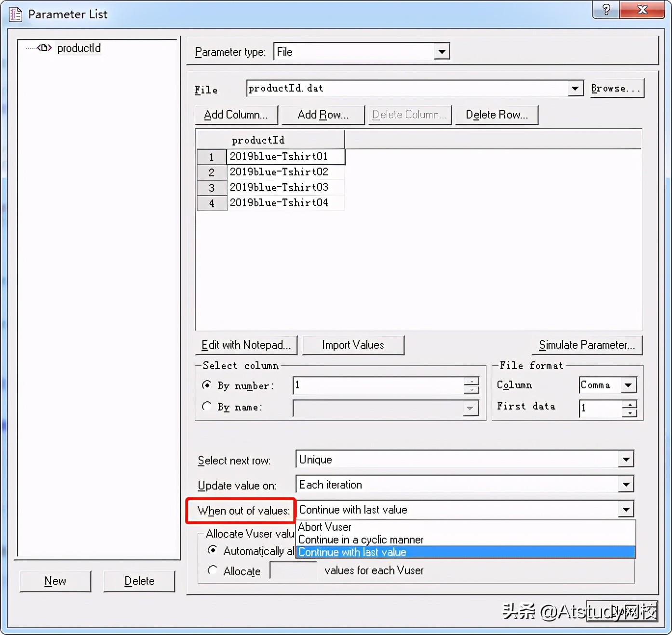Open Simulate Parameter... dialog
The width and height of the screenshot is (672, 635).
click(587, 345)
